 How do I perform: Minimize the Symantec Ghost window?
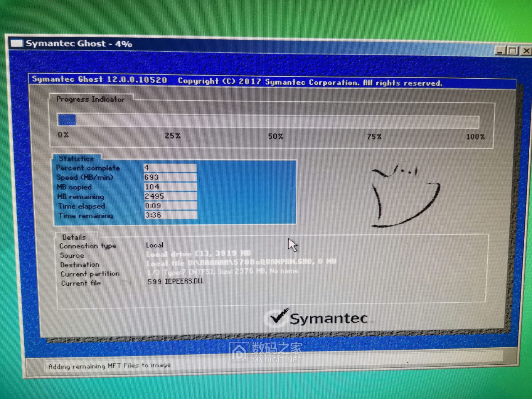click(500, 51)
